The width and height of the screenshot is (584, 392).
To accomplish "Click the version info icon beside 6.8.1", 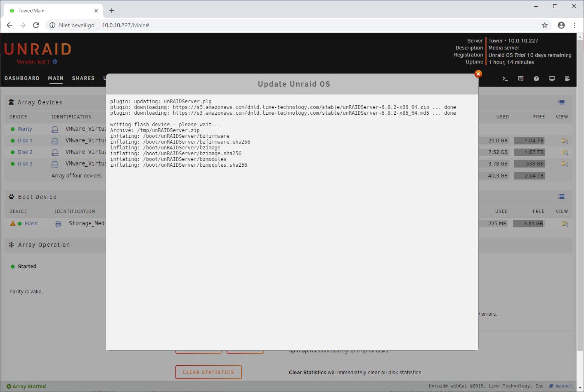I will click(x=55, y=62).
